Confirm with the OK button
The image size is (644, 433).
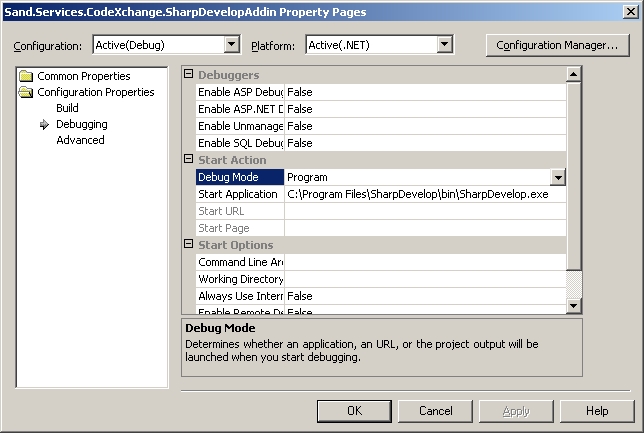[354, 411]
